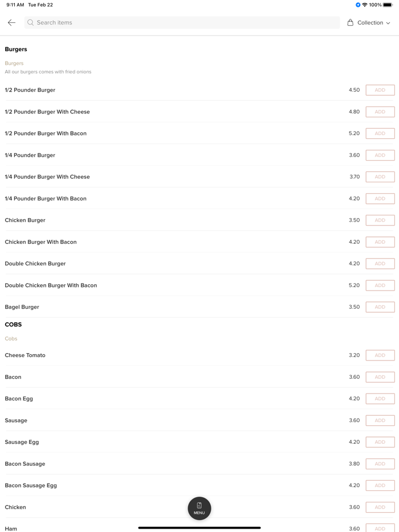Type in the Search items field
Viewport: 399px width, 532px height.
tap(182, 23)
